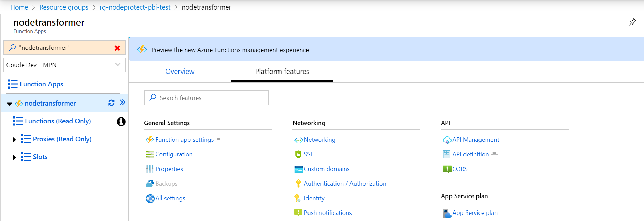Click the Configuration sliders icon
This screenshot has width=644, height=221.
(150, 154)
